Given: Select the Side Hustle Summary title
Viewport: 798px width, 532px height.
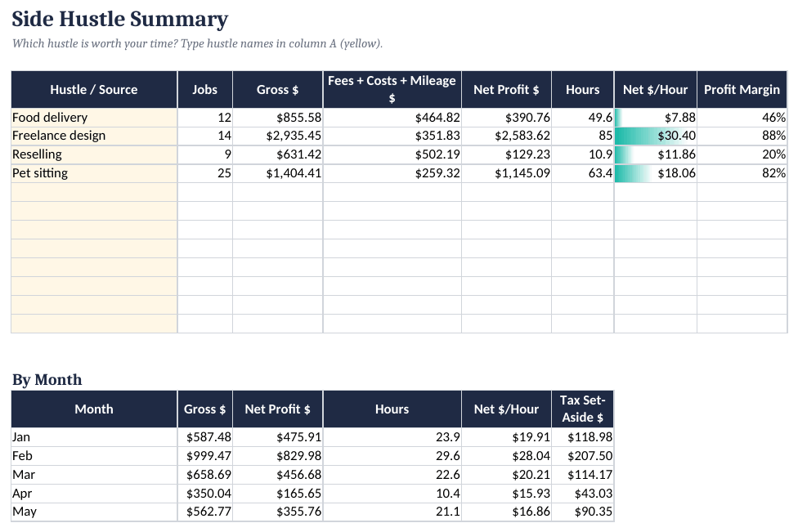Looking at the screenshot, I should (x=120, y=20).
